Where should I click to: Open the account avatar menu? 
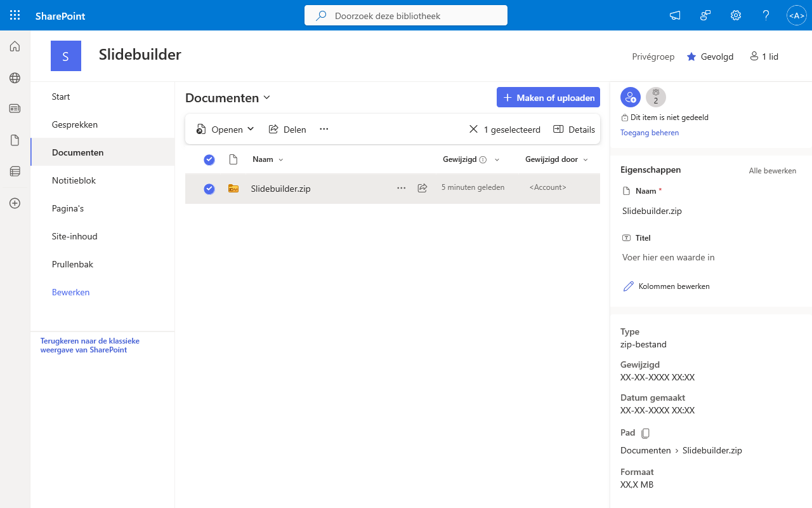pos(796,15)
